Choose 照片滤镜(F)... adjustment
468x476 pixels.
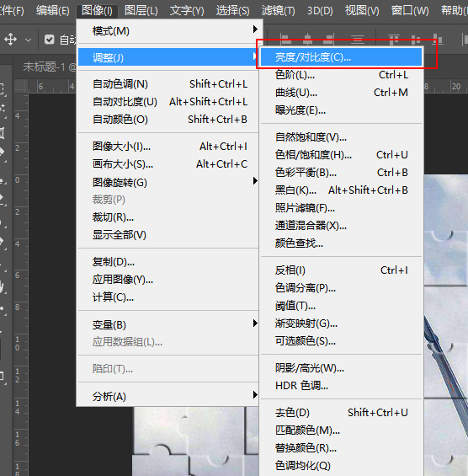tap(342, 207)
